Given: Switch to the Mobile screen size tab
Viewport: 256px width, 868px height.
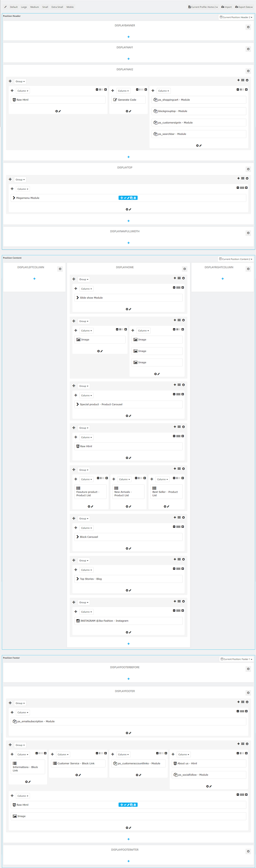Looking at the screenshot, I should point(70,7).
